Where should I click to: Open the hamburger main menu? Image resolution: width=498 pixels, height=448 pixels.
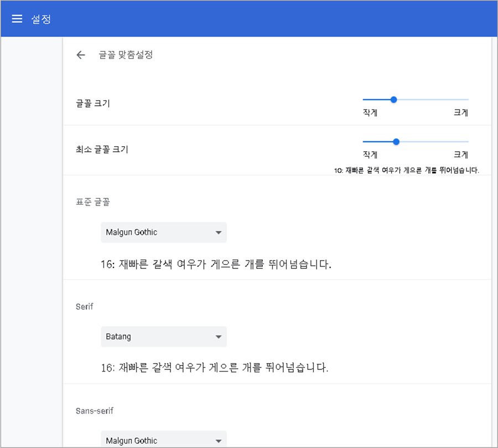[x=17, y=19]
